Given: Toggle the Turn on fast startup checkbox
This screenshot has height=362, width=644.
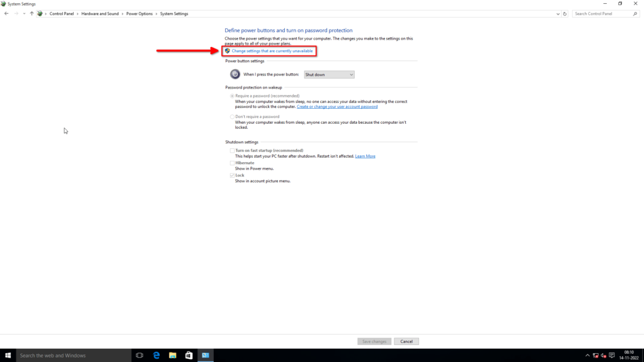Looking at the screenshot, I should pyautogui.click(x=232, y=150).
